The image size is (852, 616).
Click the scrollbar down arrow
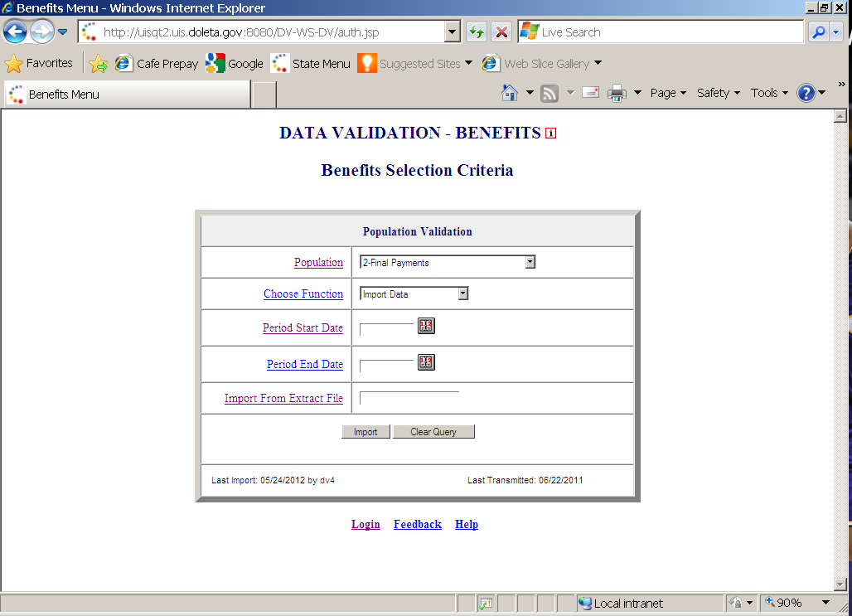point(840,584)
